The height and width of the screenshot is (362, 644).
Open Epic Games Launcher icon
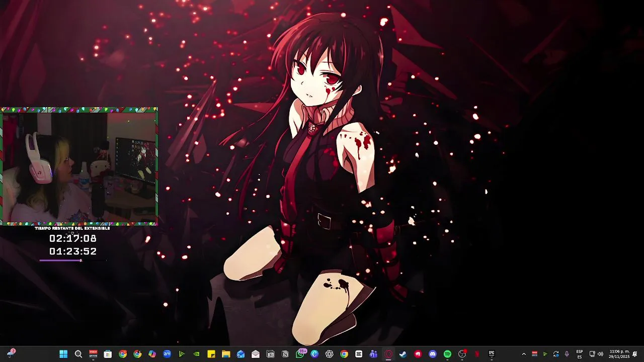(492, 353)
